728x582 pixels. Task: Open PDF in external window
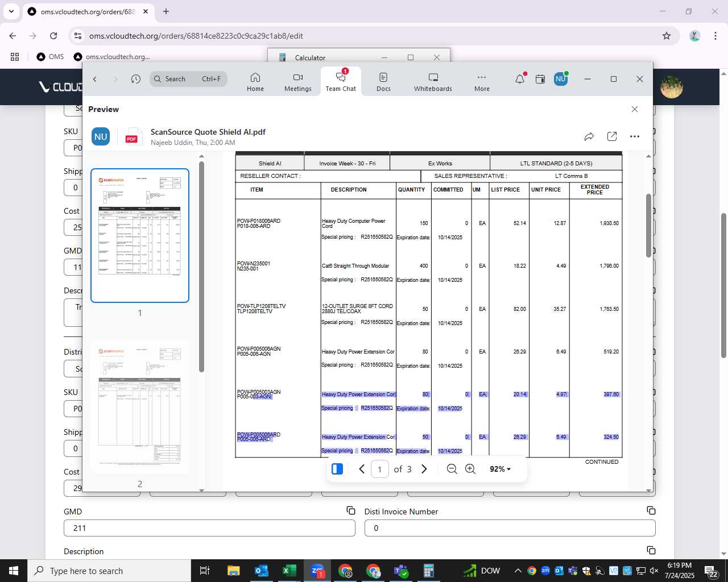coord(612,136)
